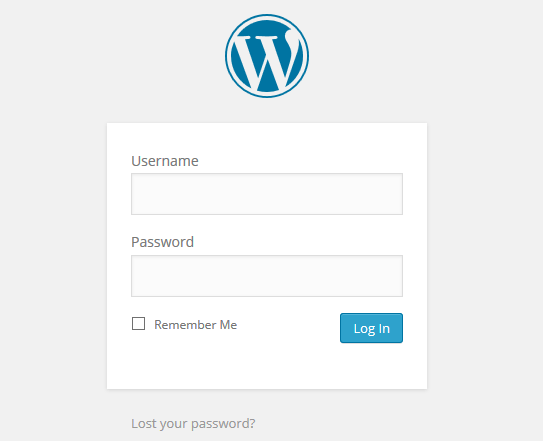Click the blue Log In button

click(x=371, y=328)
